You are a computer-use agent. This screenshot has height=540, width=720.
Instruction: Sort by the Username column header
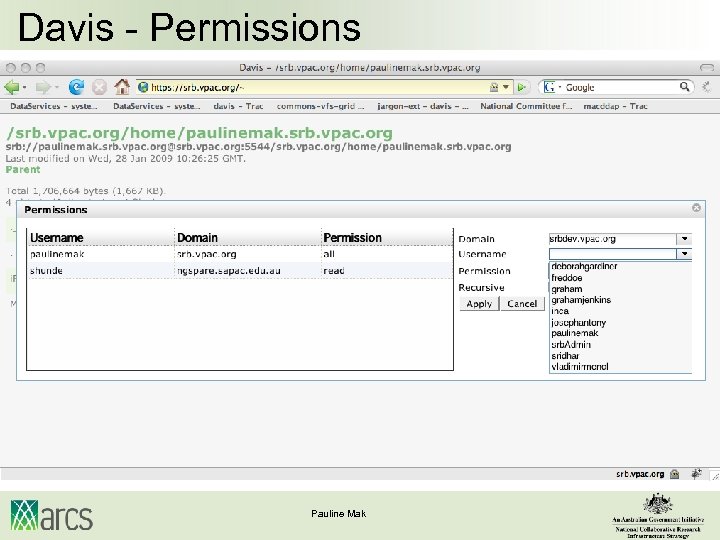[x=100, y=237]
